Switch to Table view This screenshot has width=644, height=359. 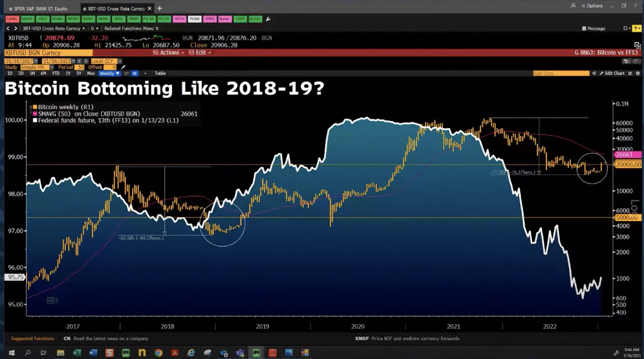tap(160, 73)
